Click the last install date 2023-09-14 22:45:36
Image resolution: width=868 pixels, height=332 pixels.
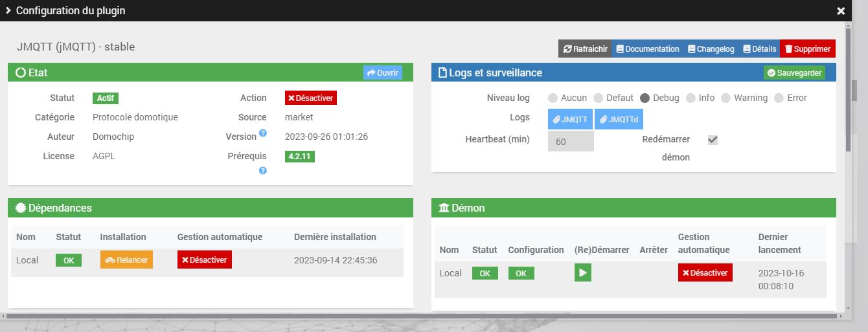(336, 260)
